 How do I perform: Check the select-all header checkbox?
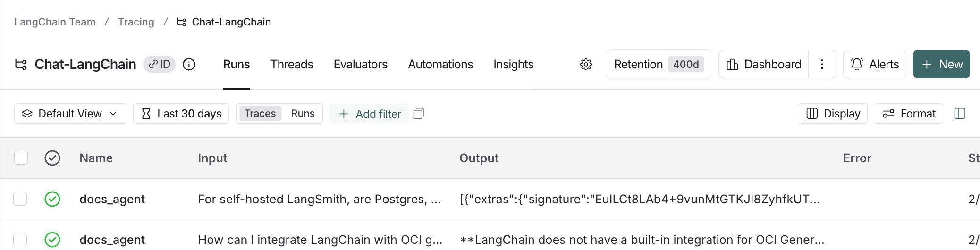(21, 158)
